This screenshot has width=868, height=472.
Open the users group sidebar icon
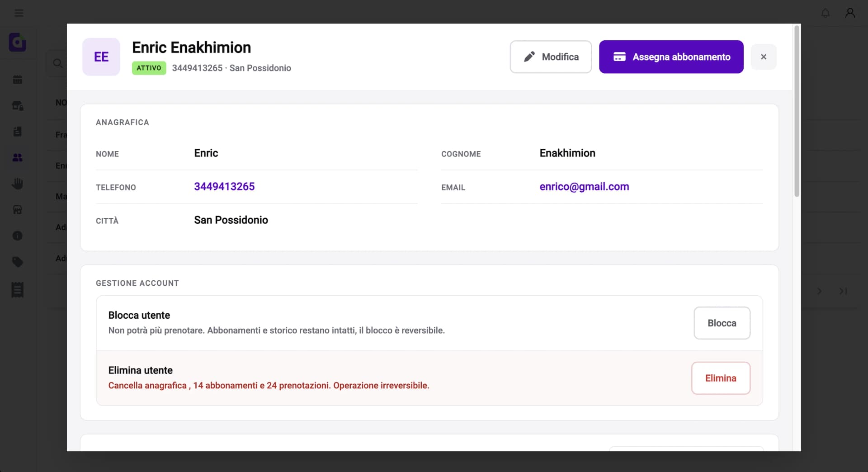point(18,158)
